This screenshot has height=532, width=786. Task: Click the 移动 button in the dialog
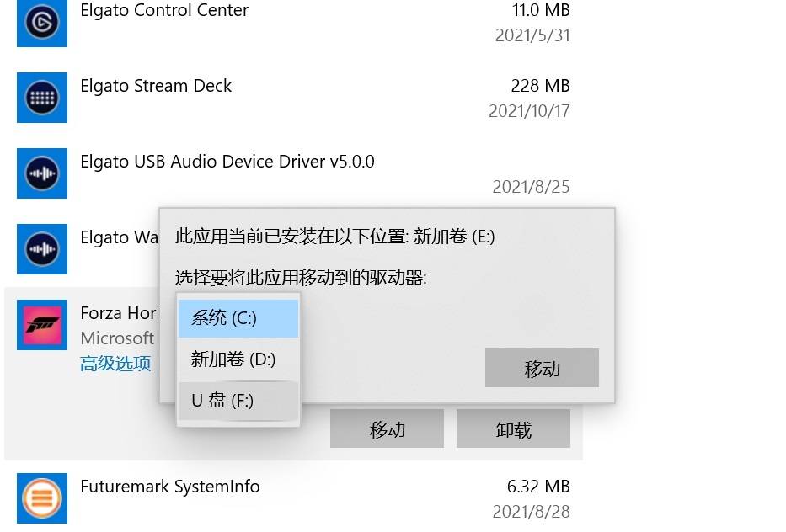click(x=542, y=368)
